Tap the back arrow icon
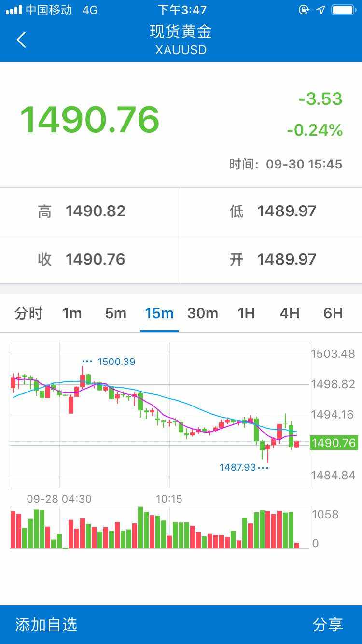 pyautogui.click(x=21, y=40)
